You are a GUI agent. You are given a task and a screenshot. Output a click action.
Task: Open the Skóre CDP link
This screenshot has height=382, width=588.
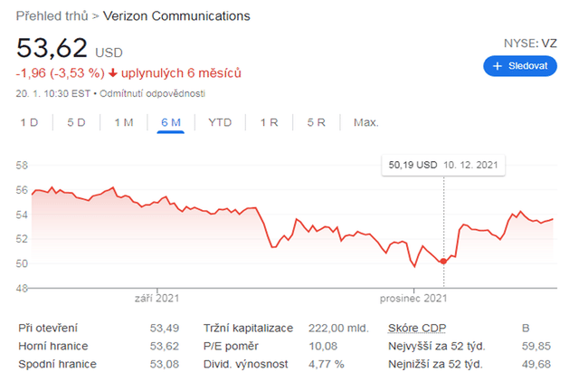pyautogui.click(x=416, y=328)
